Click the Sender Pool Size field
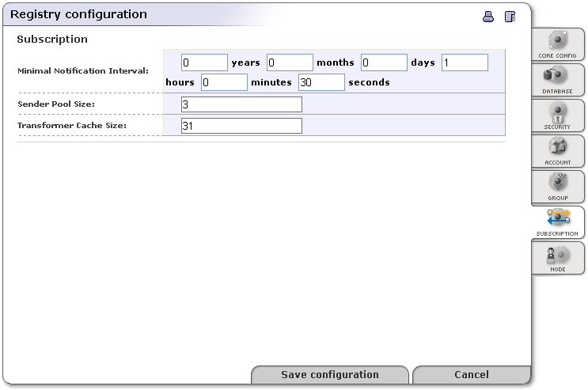Viewport: 588px width, 390px height. (241, 104)
